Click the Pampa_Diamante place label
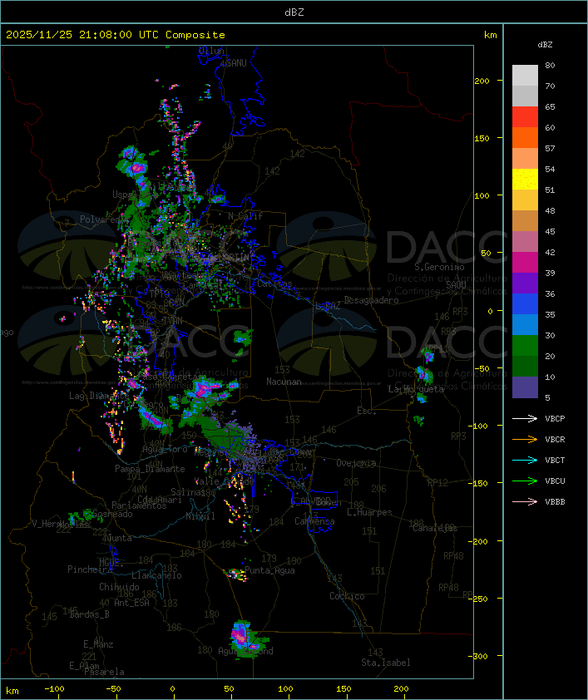 (150, 469)
